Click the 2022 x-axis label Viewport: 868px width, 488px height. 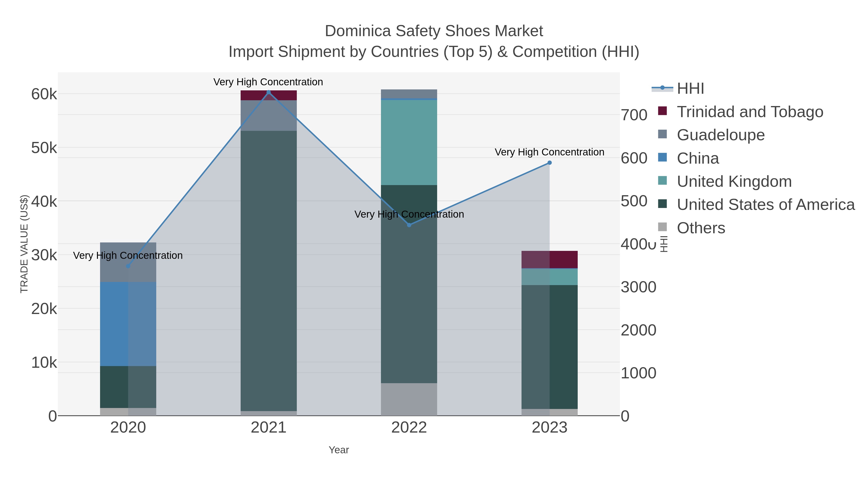tap(409, 428)
